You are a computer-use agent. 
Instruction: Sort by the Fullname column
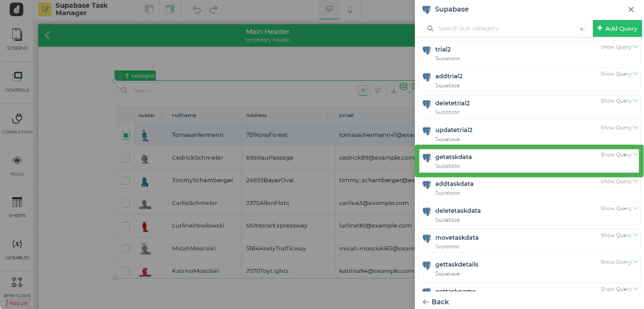tap(236, 115)
